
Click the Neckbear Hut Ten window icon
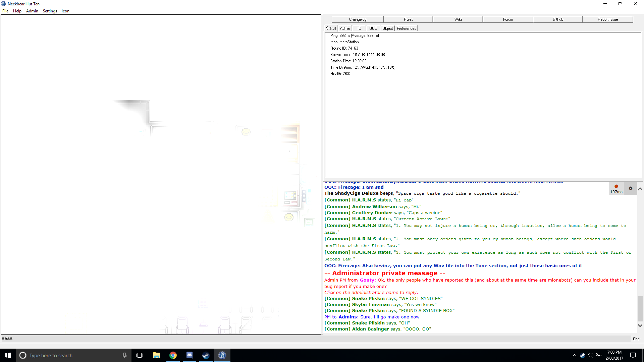point(3,4)
